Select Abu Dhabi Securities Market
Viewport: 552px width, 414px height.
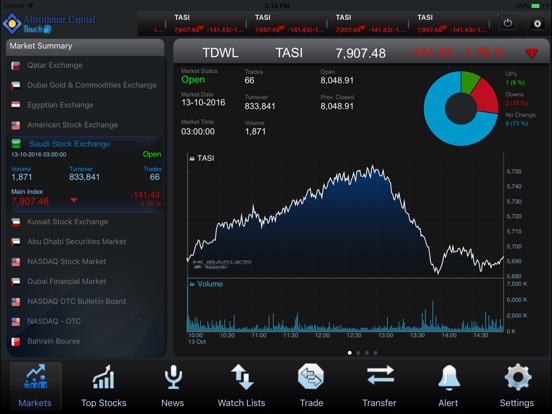[84, 242]
